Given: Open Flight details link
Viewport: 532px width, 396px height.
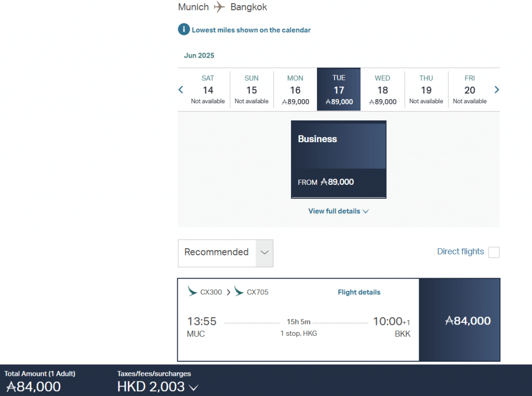Looking at the screenshot, I should click(359, 292).
